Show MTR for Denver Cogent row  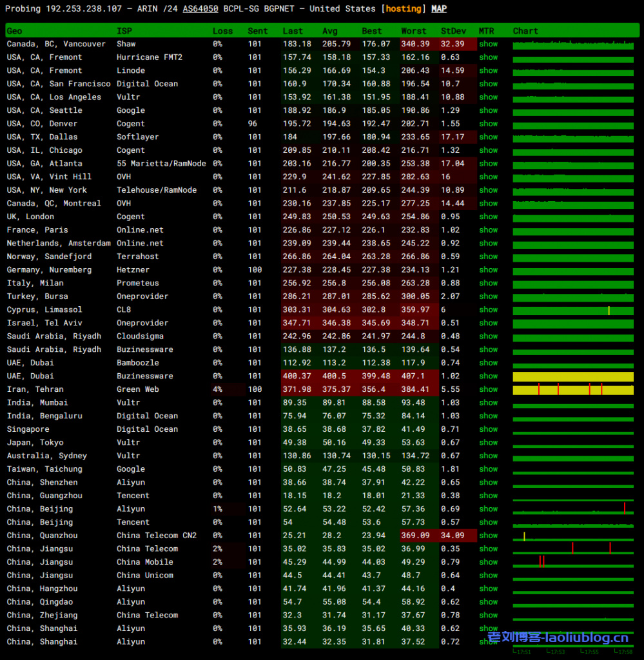click(488, 123)
